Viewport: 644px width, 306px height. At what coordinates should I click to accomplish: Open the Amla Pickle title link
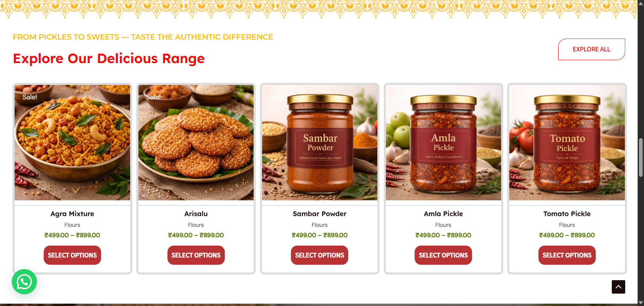pos(443,214)
